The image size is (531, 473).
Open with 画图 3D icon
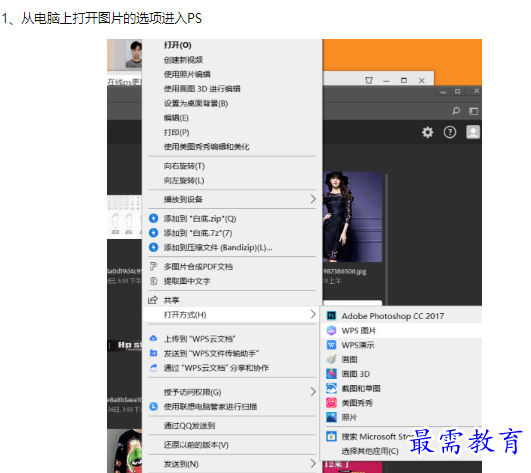(331, 374)
